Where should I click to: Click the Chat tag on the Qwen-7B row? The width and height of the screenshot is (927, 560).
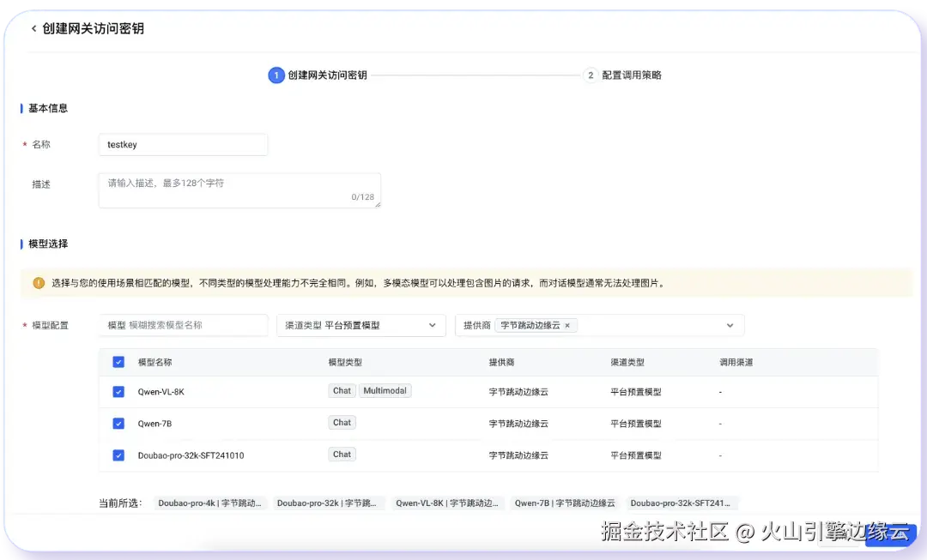[341, 422]
